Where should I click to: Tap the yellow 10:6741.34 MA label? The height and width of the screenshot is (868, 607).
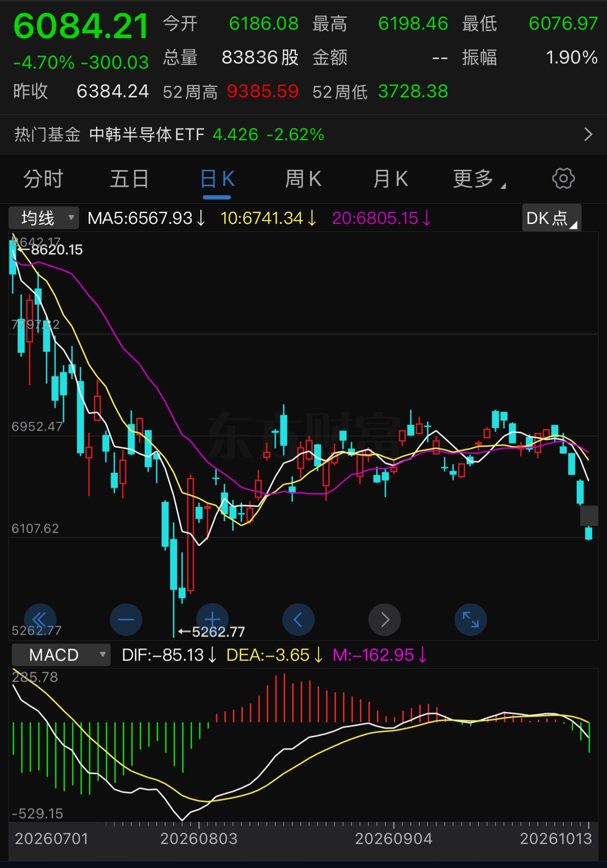pos(268,218)
